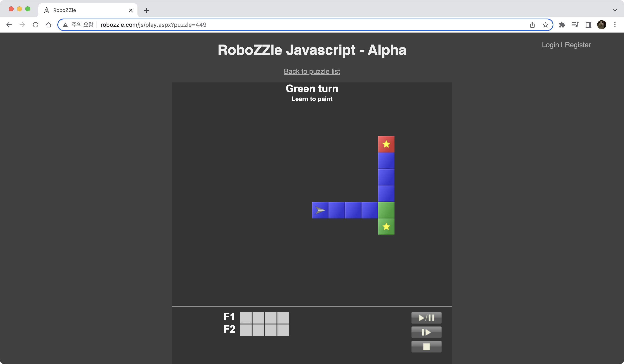Click the blue tile directly right of the robot

click(337, 210)
